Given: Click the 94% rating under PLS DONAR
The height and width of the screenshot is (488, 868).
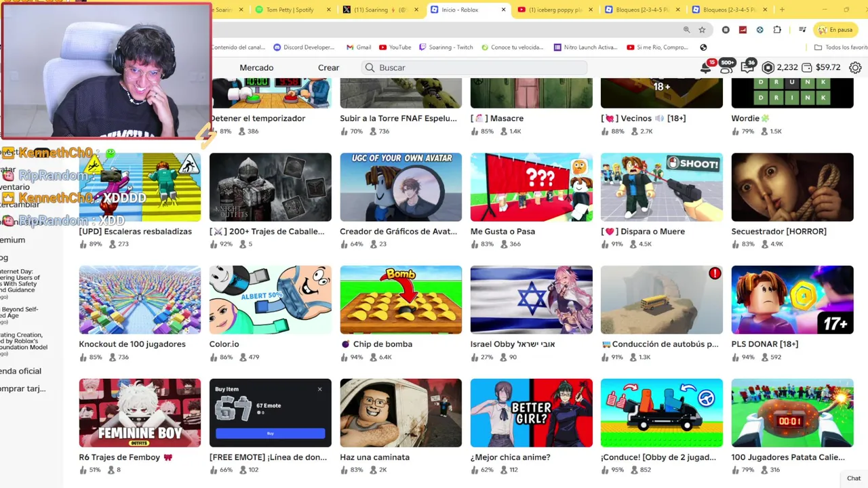Looking at the screenshot, I should click(x=748, y=357).
